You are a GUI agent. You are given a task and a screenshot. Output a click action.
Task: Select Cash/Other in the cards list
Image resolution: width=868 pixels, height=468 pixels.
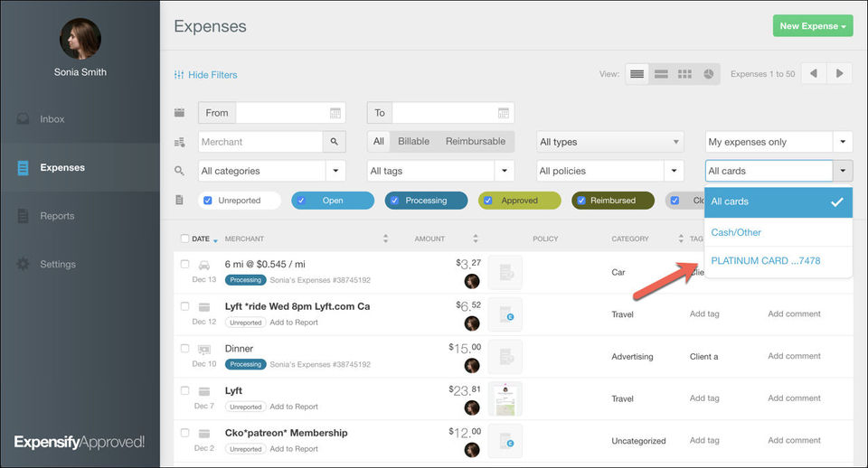(x=736, y=232)
